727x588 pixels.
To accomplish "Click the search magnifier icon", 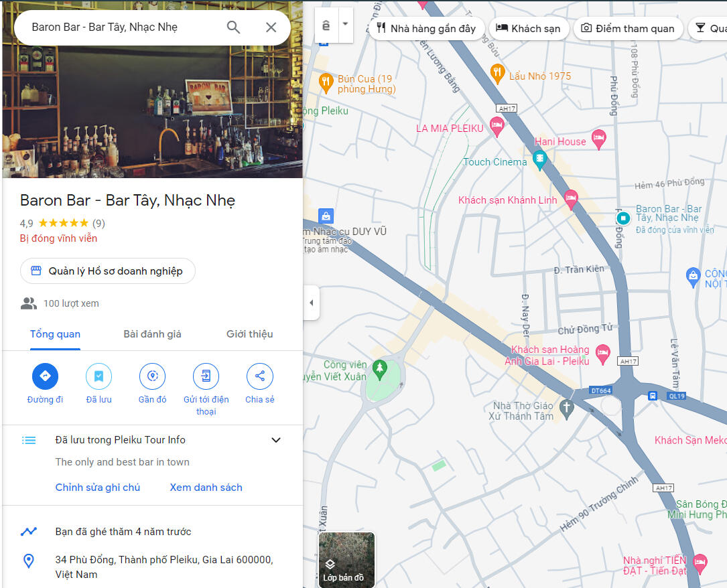I will coord(233,27).
